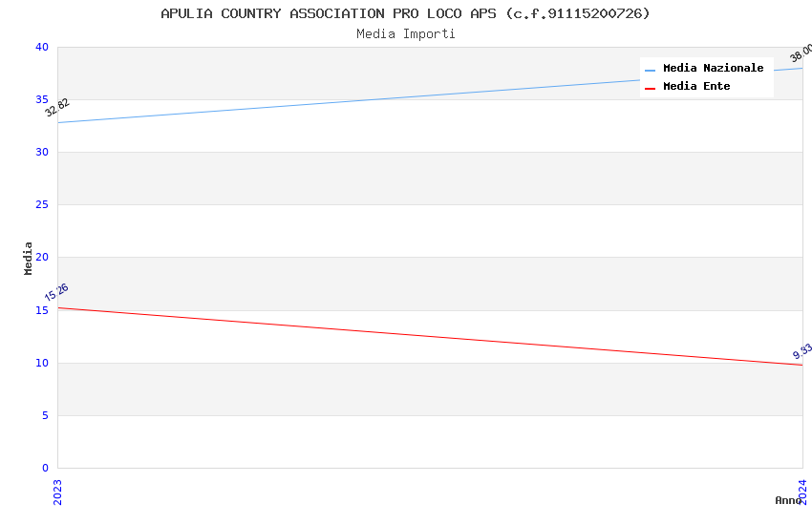Click the y-axis tick label 10
812x525 pixels.
pos(42,363)
